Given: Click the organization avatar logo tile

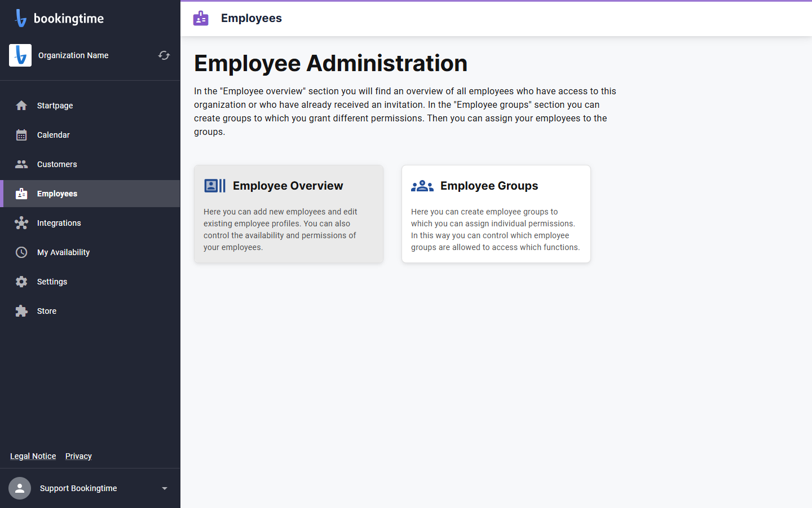Looking at the screenshot, I should pos(20,55).
